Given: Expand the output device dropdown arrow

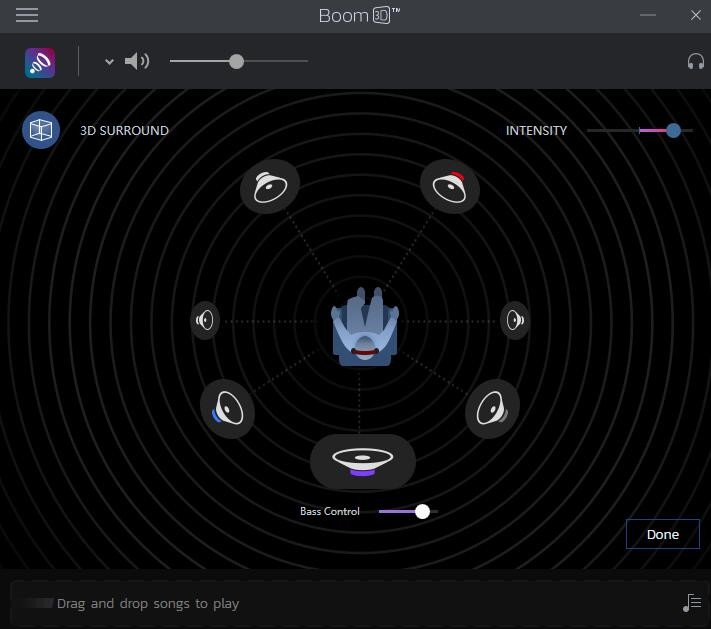Looking at the screenshot, I should [109, 62].
